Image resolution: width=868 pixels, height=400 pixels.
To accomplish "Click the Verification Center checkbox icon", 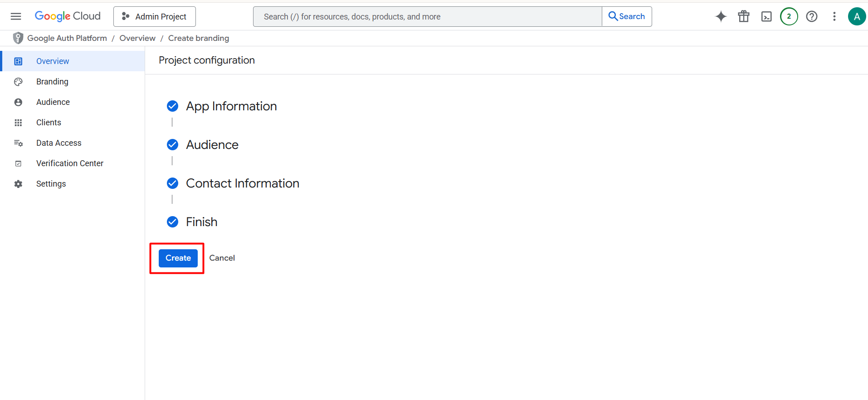I will pos(18,163).
